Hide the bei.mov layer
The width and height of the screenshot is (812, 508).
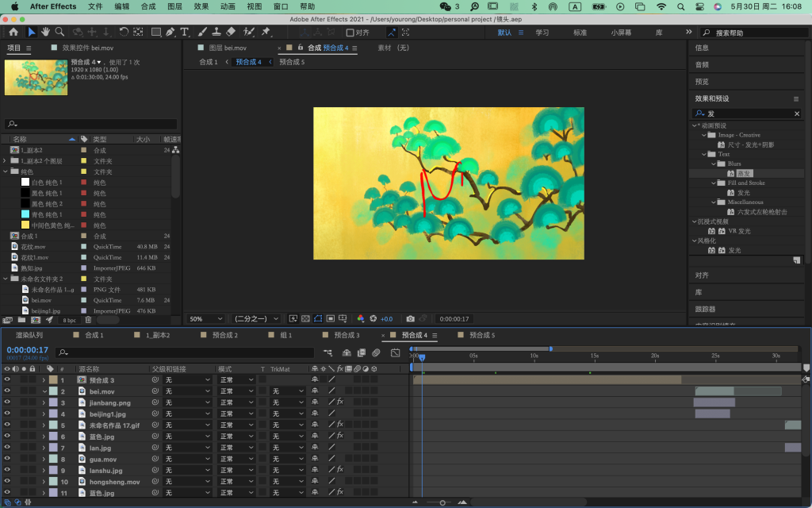coord(7,391)
